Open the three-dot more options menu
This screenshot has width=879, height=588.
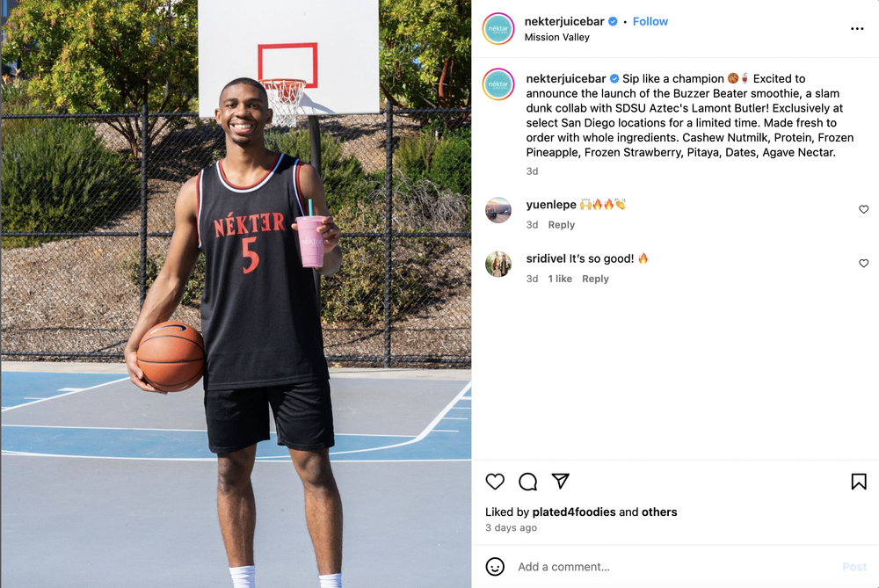856,29
